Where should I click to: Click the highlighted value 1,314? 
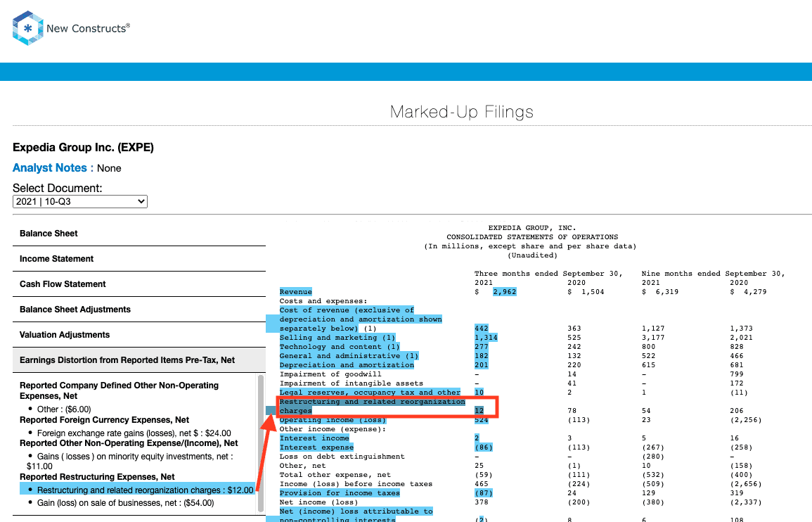pyautogui.click(x=486, y=338)
